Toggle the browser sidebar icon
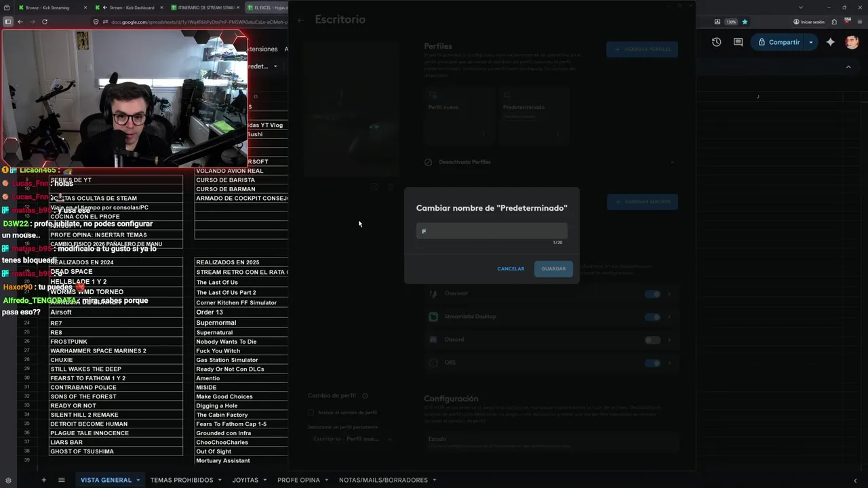Screen dimensions: 868x488 point(8,22)
